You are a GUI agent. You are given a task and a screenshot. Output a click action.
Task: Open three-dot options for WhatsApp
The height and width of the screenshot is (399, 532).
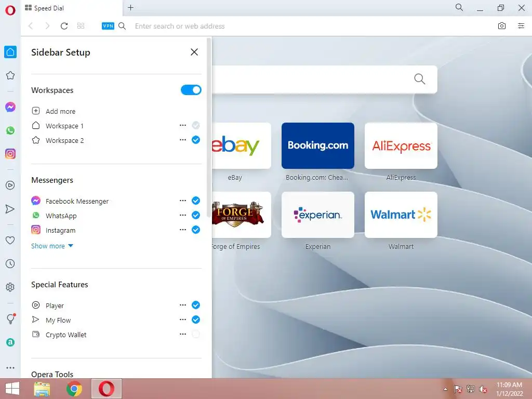coord(183,215)
